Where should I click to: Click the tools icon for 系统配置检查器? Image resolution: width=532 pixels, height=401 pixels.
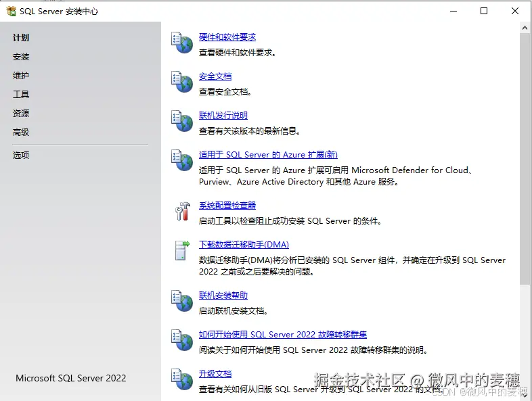183,211
